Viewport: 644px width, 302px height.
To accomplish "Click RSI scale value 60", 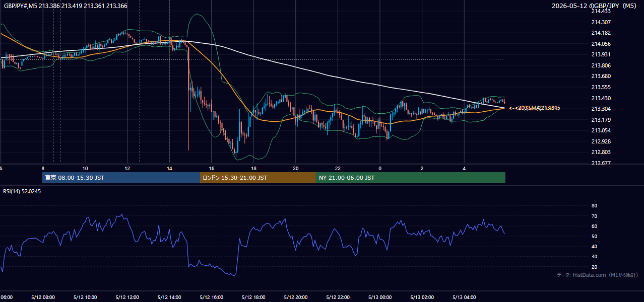I will [x=594, y=226].
